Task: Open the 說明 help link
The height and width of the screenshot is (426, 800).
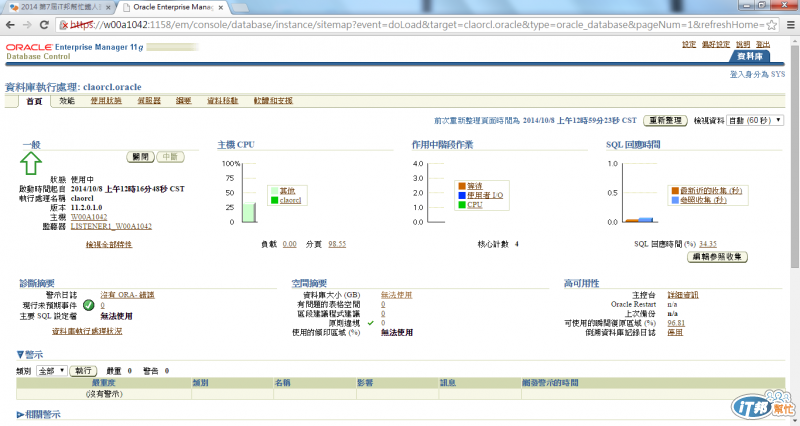Action: click(x=743, y=44)
